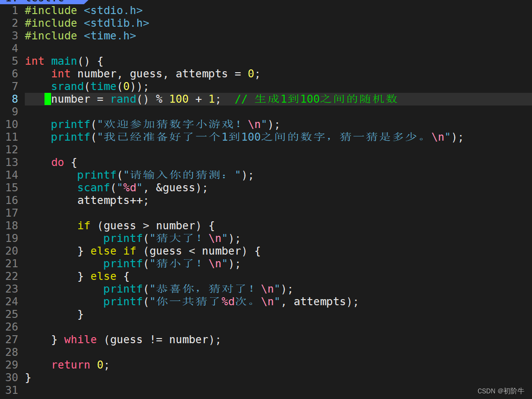Click "} while (guess != number);"
The image size is (532, 399).
tap(136, 339)
